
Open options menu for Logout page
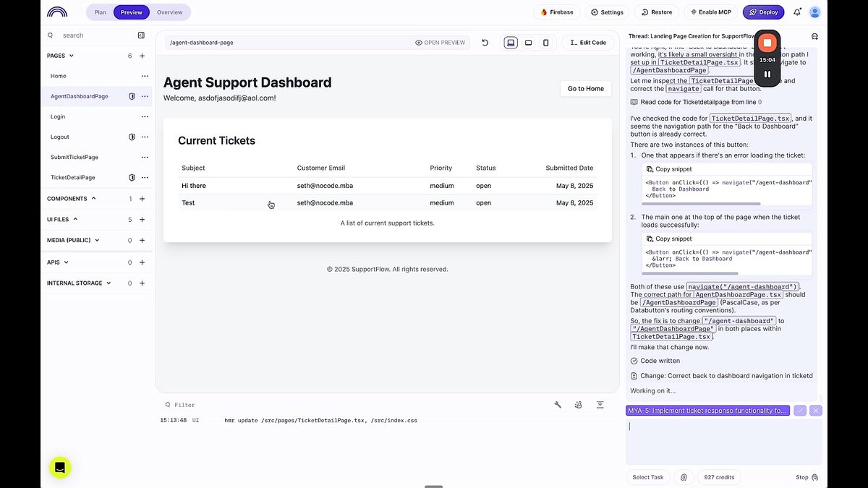(x=145, y=137)
